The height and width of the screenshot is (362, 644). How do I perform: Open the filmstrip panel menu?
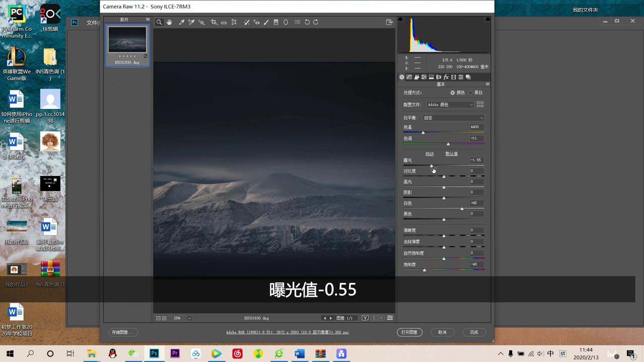[x=147, y=19]
